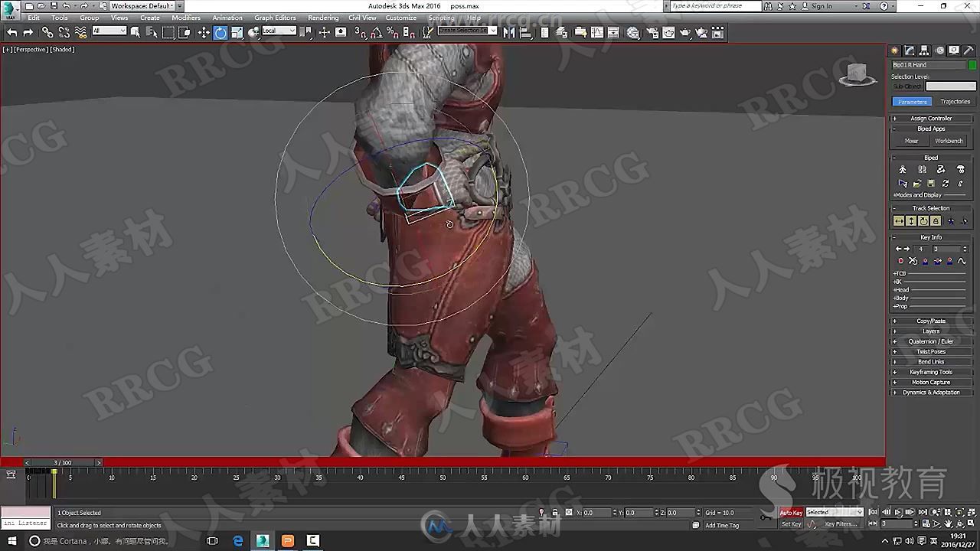Screen dimensions: 980x551
Task: Open the Graph Editors menu
Action: (275, 18)
